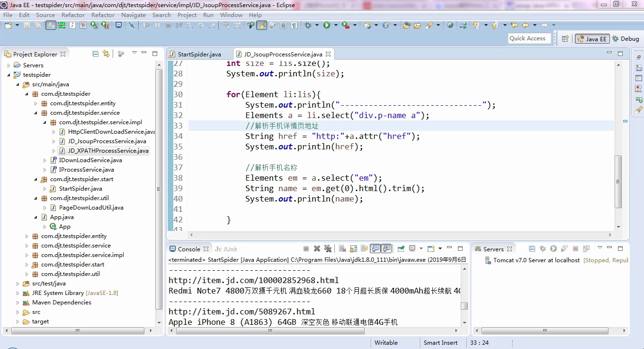The image size is (644, 349).
Task: Collapse all in Project Explorer
Action: (x=96, y=54)
